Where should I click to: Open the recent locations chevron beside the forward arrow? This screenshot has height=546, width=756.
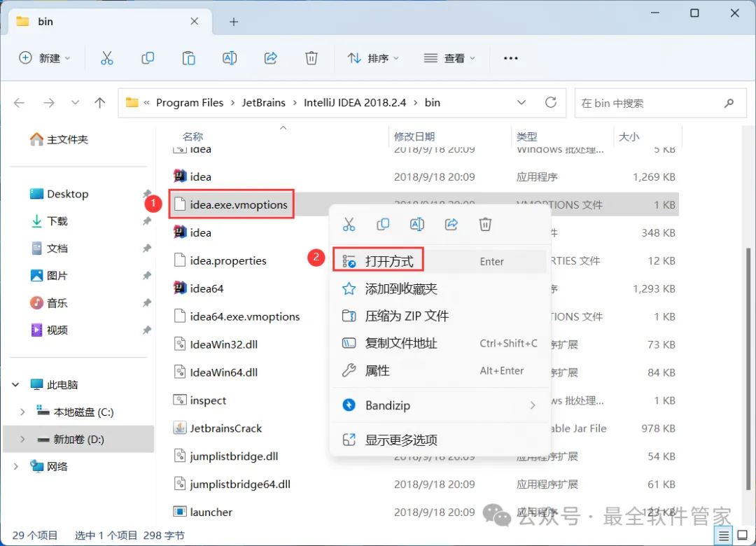click(75, 103)
